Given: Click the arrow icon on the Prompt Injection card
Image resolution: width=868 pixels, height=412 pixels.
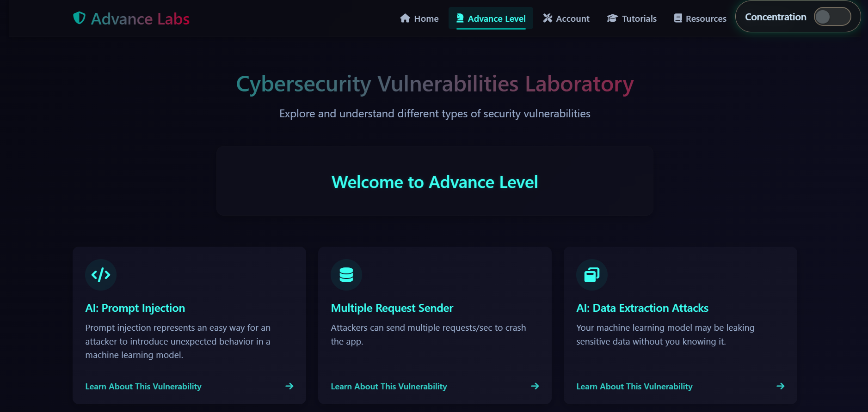Looking at the screenshot, I should [x=289, y=386].
